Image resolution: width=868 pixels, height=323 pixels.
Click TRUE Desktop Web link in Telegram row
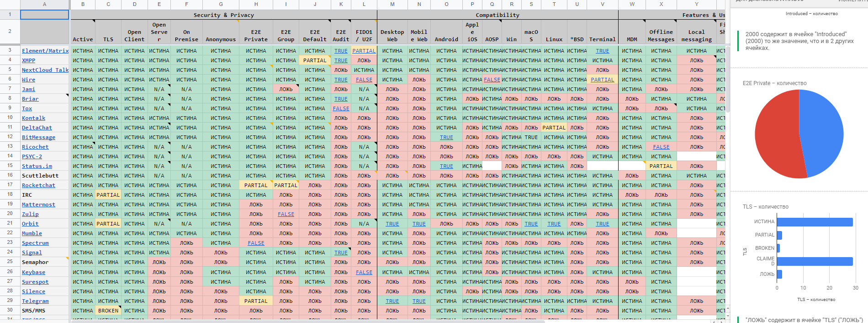(x=392, y=301)
